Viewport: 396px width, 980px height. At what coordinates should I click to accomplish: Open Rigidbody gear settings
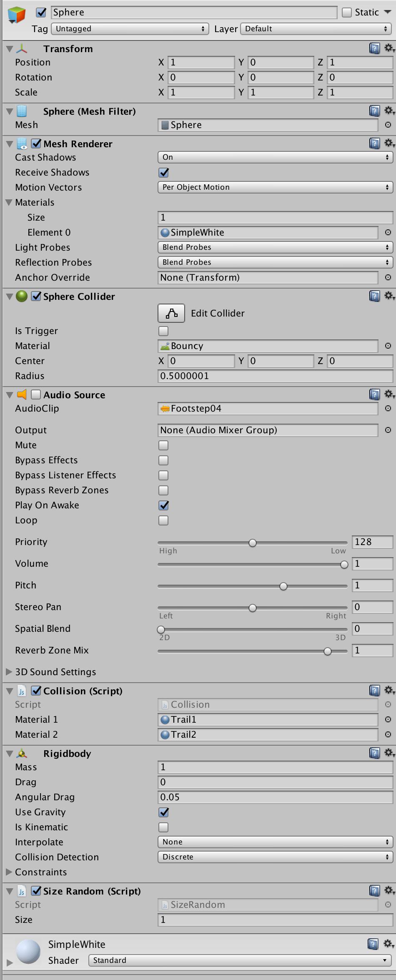click(389, 753)
